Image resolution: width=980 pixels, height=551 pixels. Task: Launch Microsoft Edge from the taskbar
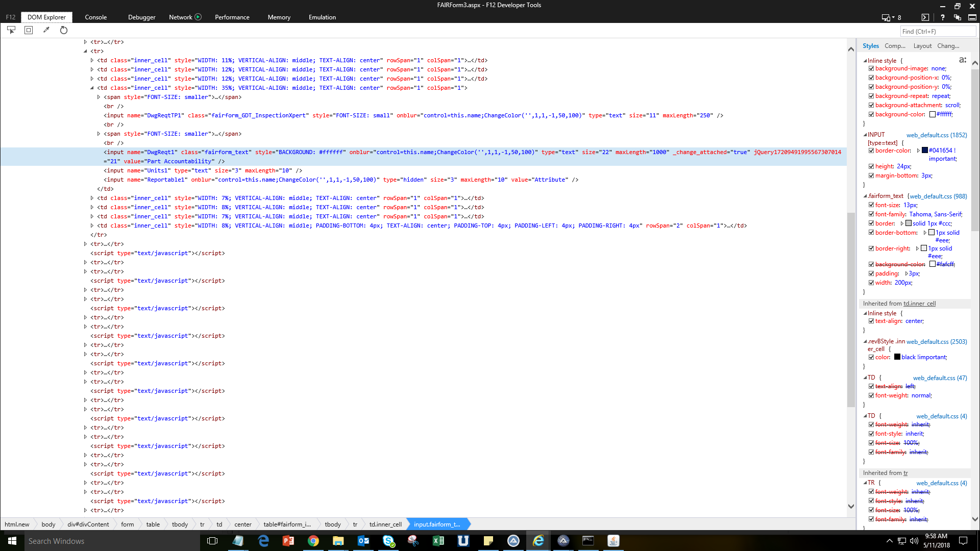tap(263, 541)
